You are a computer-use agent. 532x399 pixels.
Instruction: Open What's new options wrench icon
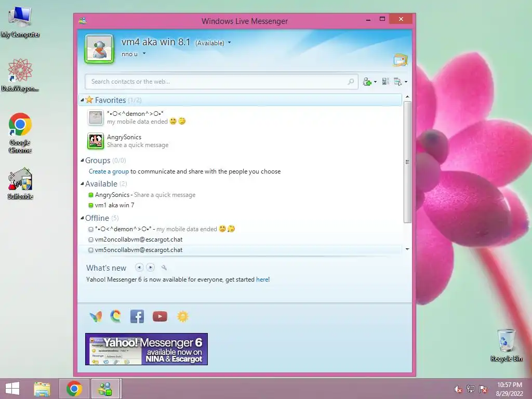point(164,268)
